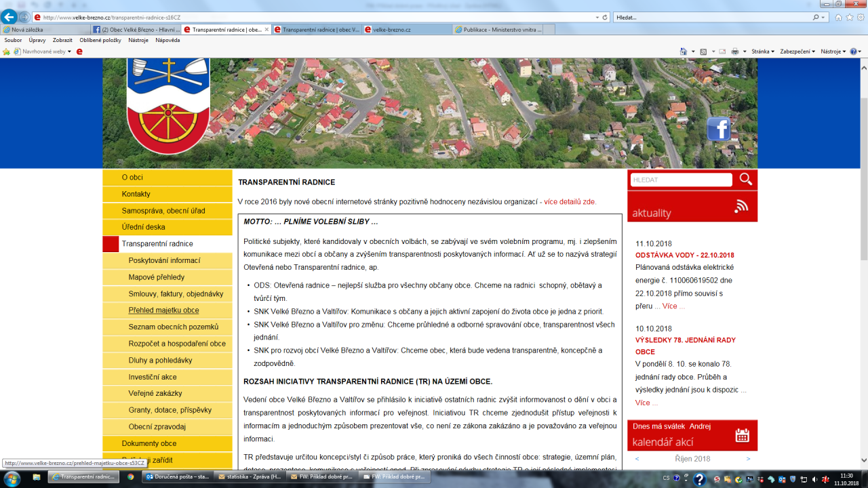The height and width of the screenshot is (488, 868).
Task: Go to next month in the calendar
Action: point(748,459)
